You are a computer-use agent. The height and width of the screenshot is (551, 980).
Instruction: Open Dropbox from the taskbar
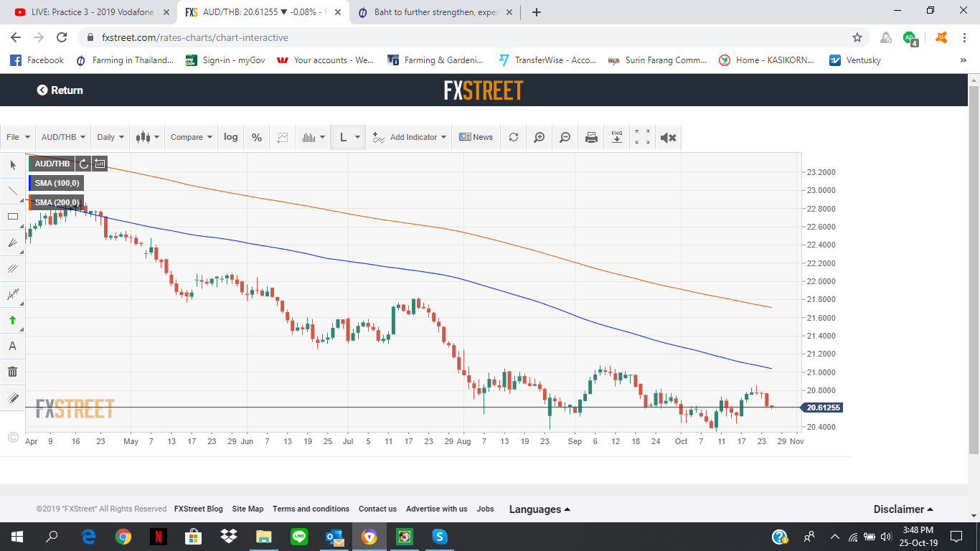[229, 537]
